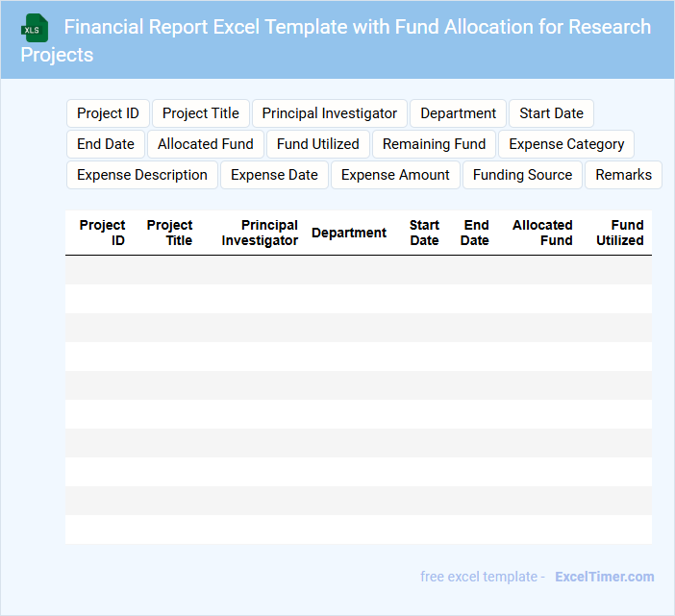
Task: Select the Project Title tag
Action: 201,113
